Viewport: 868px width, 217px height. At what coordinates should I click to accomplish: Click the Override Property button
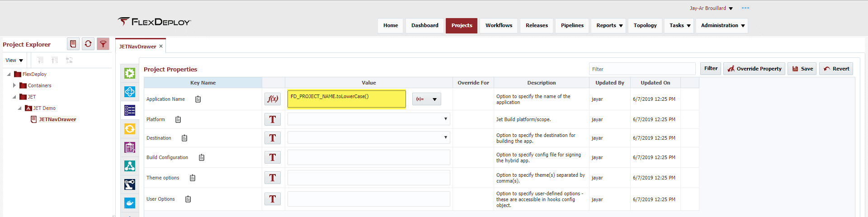755,68
